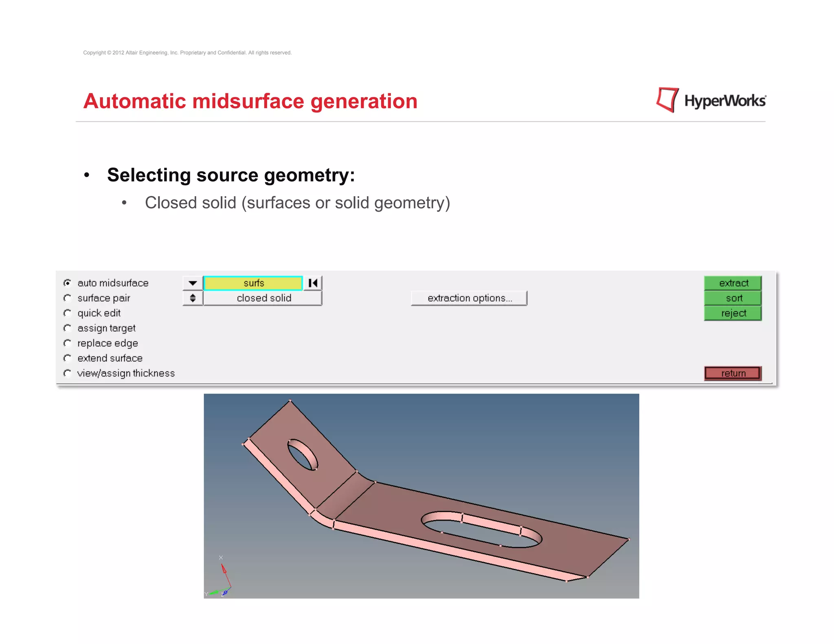Select the extend surface radio option

(68, 358)
